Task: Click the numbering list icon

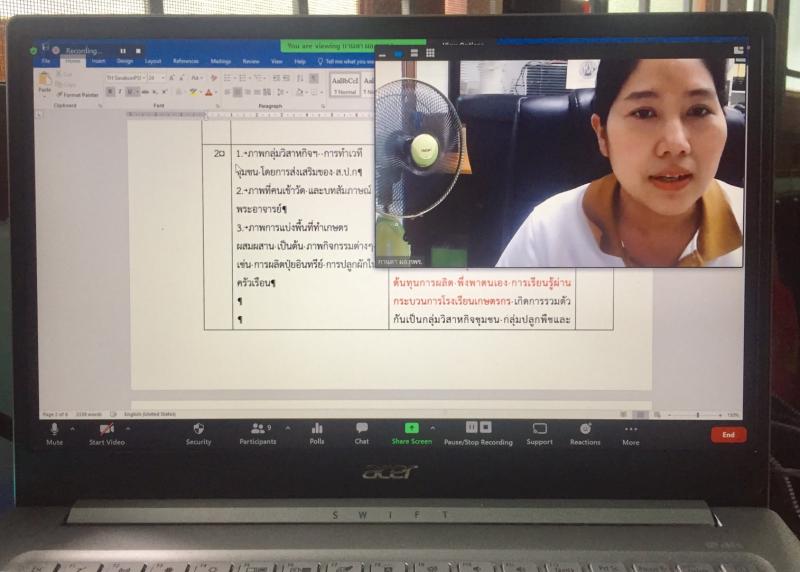Action: pyautogui.click(x=243, y=78)
